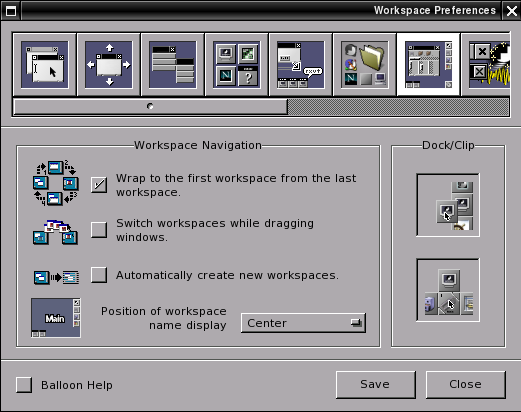Image resolution: width=521 pixels, height=412 pixels.
Task: Select the Search Path folder icon
Action: [x=365, y=65]
